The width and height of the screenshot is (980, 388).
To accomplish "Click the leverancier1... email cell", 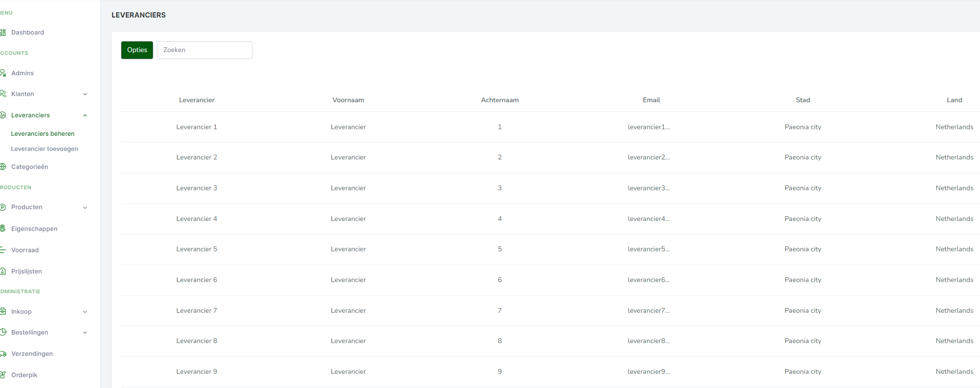I will coord(649,127).
